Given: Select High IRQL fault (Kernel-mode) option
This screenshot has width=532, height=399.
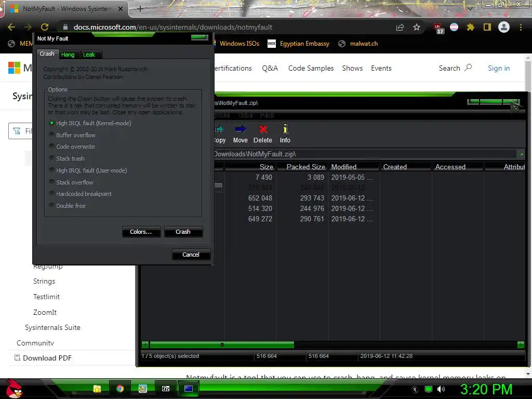Looking at the screenshot, I should click(90, 123).
